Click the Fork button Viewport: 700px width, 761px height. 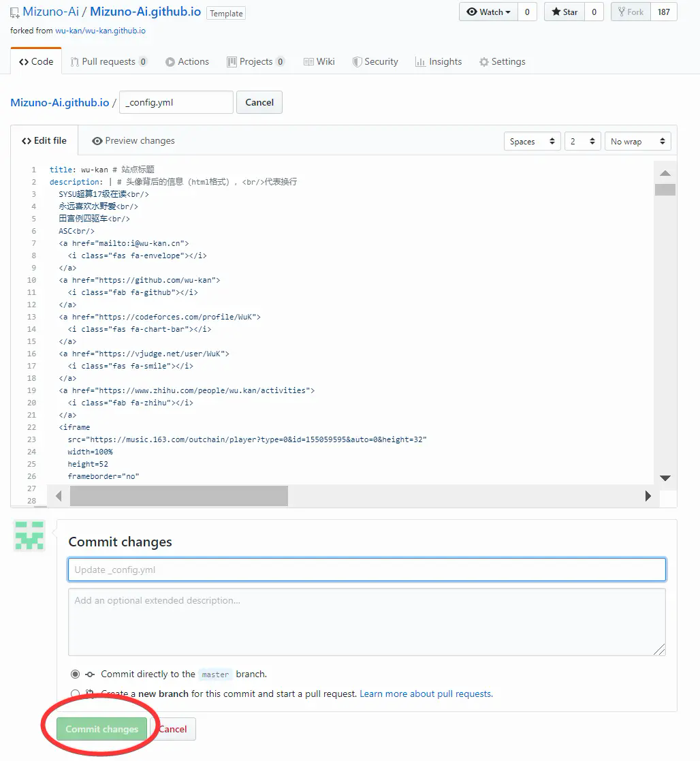point(631,12)
